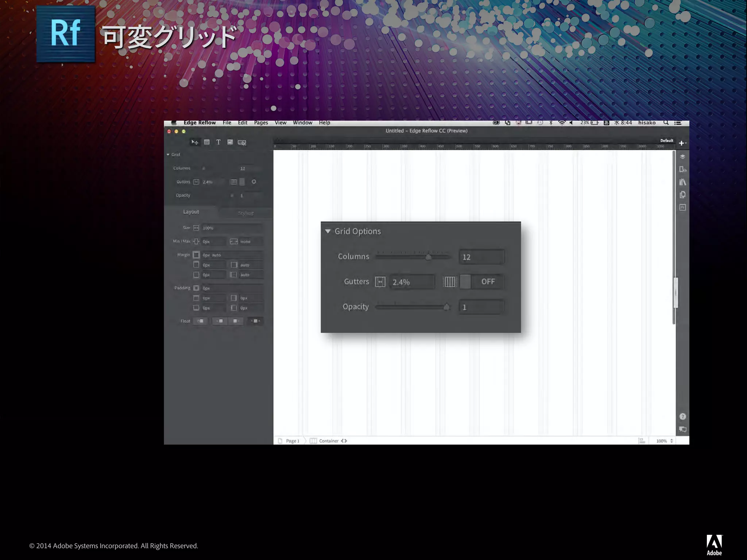The width and height of the screenshot is (747, 560).
Task: Toggle grid visibility switch in left Grid panel
Action: tap(242, 182)
